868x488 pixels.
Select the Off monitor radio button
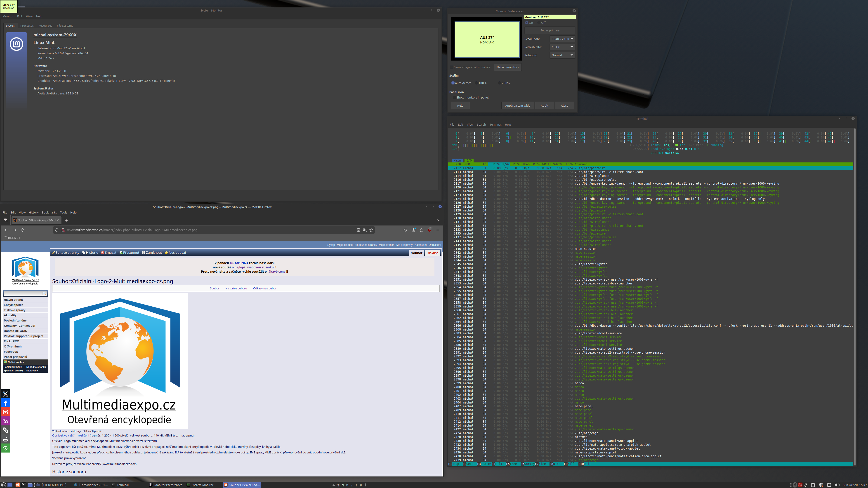pyautogui.click(x=539, y=23)
